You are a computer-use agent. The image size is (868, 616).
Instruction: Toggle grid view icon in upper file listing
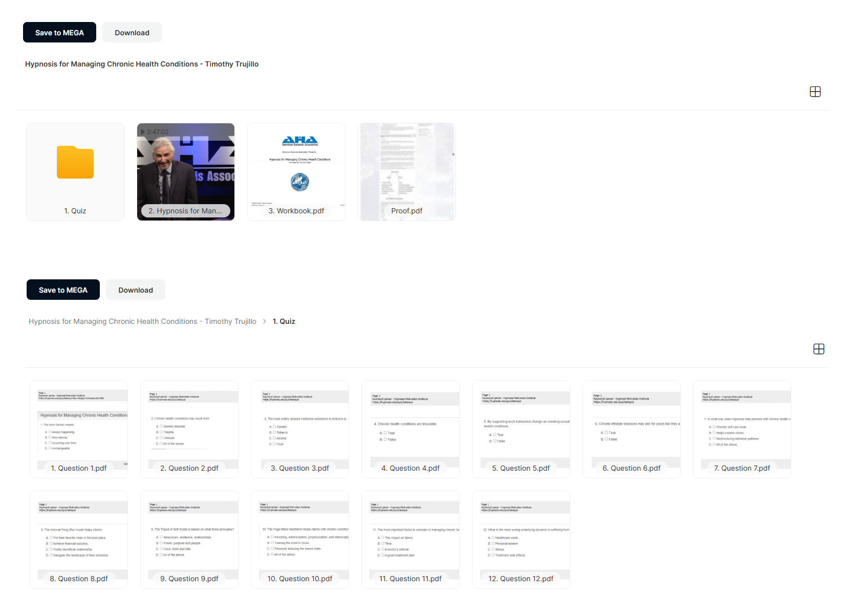[815, 92]
